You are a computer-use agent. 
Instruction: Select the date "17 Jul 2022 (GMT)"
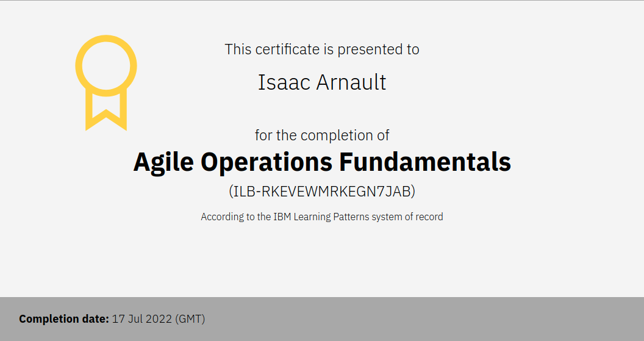point(159,319)
